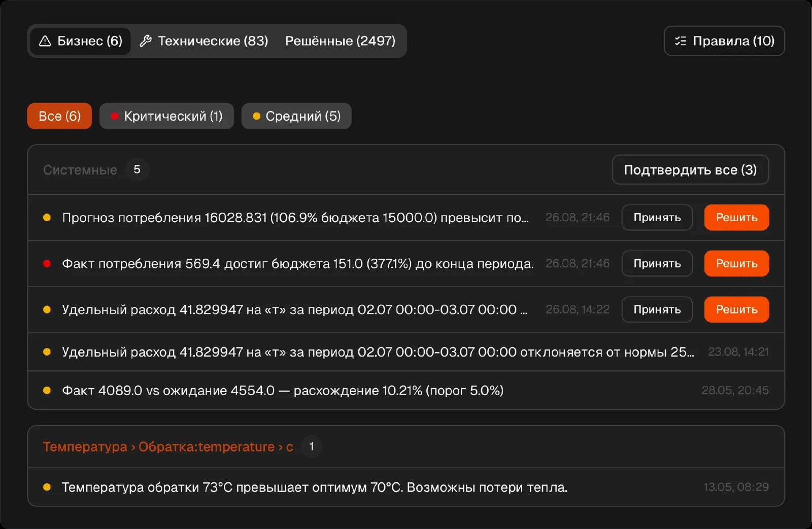Filter by Критический (1) severity
Screen dimensions: 812x529
[x=166, y=116]
